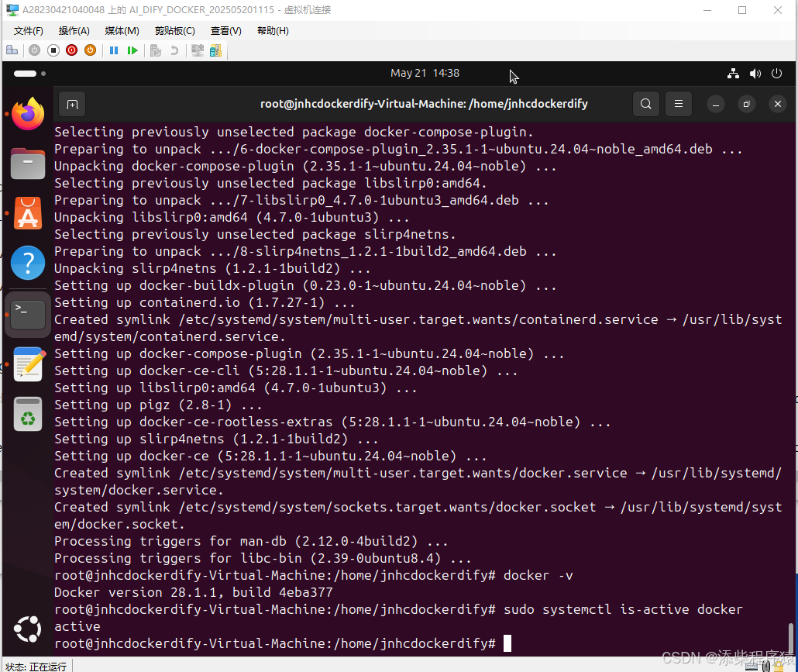
Task: Open the 操作(A) menu
Action: [x=74, y=31]
